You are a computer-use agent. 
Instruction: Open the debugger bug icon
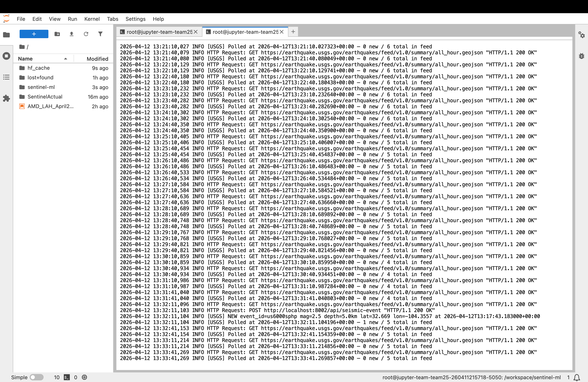coord(581,56)
